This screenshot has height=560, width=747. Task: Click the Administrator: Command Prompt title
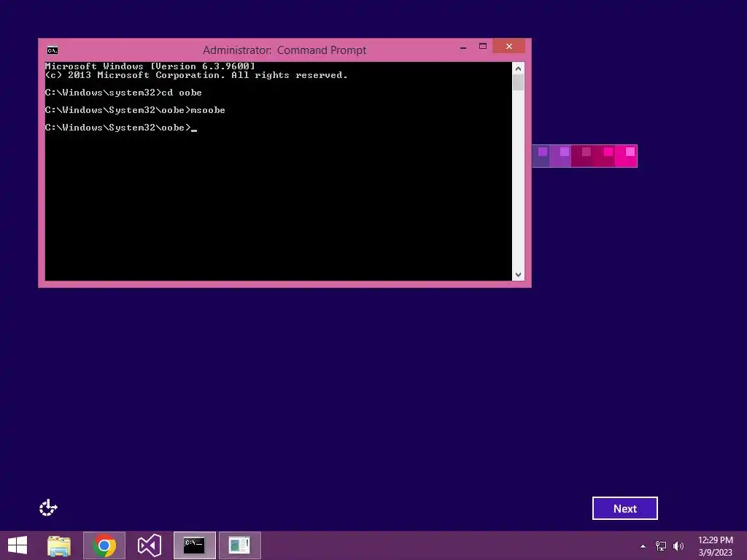pos(285,50)
